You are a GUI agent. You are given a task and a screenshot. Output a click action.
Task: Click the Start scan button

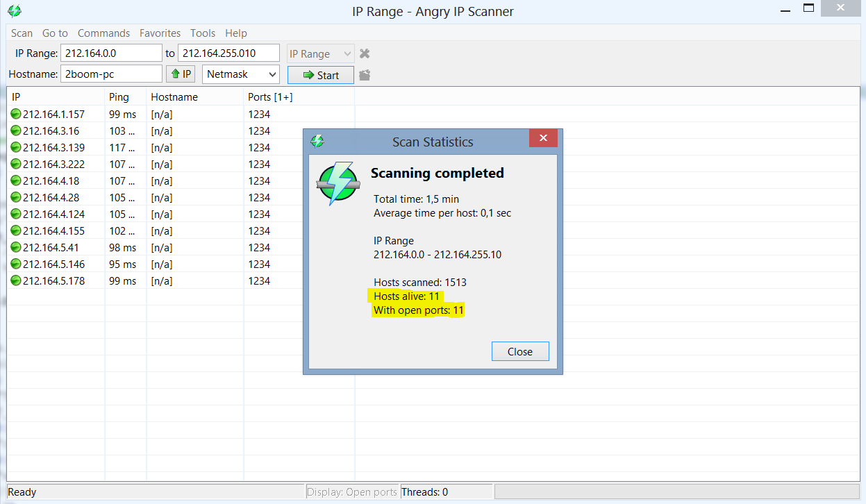click(321, 75)
